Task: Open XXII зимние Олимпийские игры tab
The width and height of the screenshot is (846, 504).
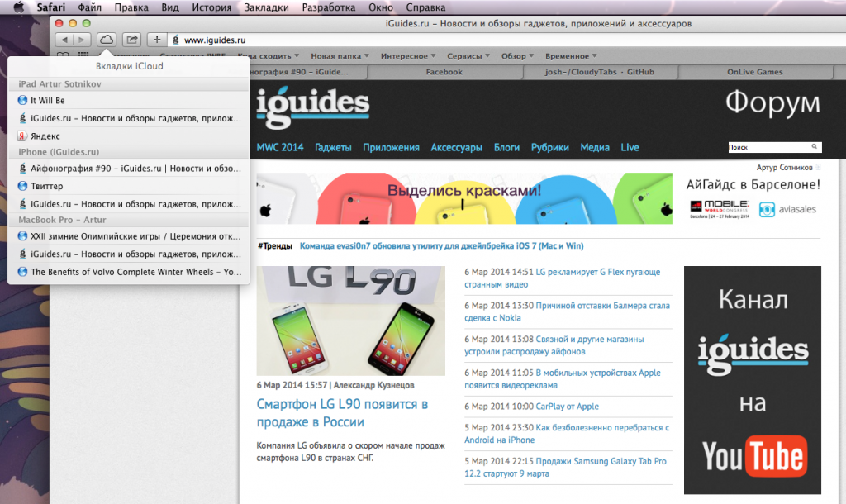Action: tap(130, 236)
